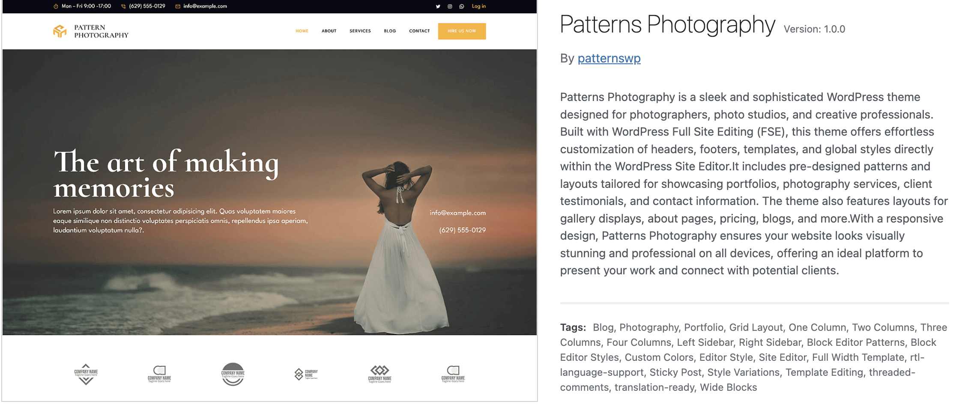This screenshot has height=416, width=980.
Task: Select Services in the navigation menu
Action: tap(360, 31)
